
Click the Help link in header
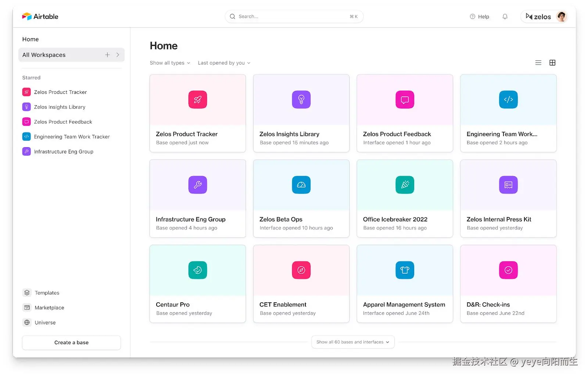484,17
